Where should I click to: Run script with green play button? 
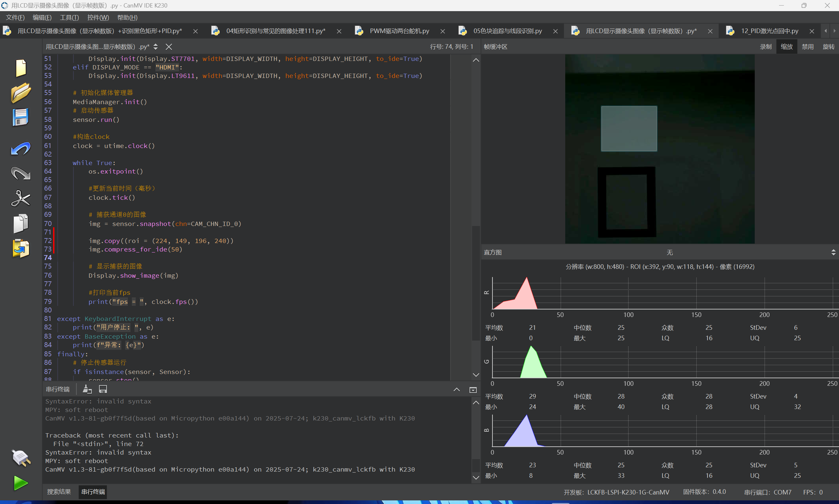[x=21, y=483]
